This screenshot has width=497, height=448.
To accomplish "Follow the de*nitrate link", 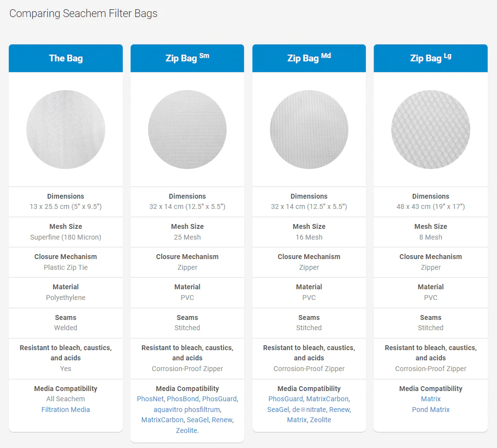I will (x=309, y=410).
